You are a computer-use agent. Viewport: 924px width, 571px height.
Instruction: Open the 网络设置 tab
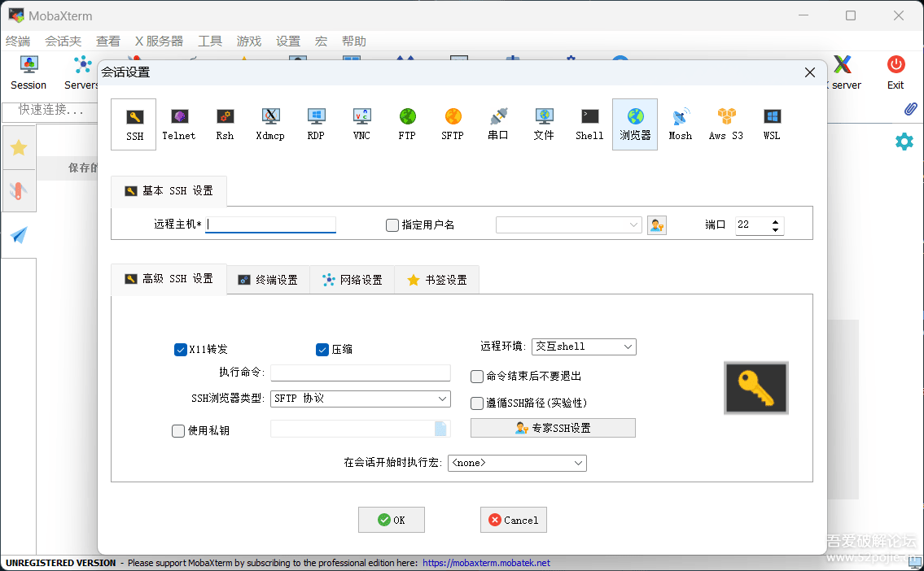352,280
